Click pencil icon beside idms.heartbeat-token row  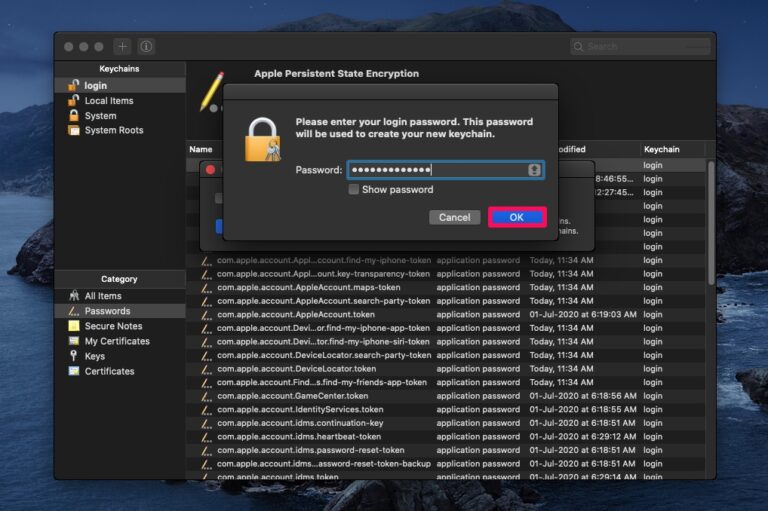point(207,437)
